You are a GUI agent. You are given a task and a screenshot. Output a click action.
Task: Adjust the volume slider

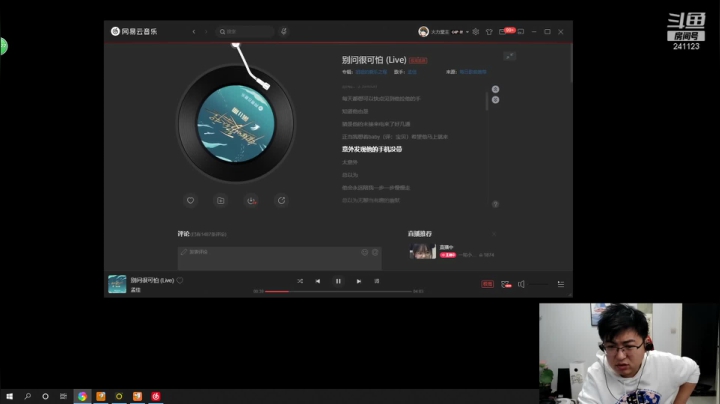(x=538, y=285)
